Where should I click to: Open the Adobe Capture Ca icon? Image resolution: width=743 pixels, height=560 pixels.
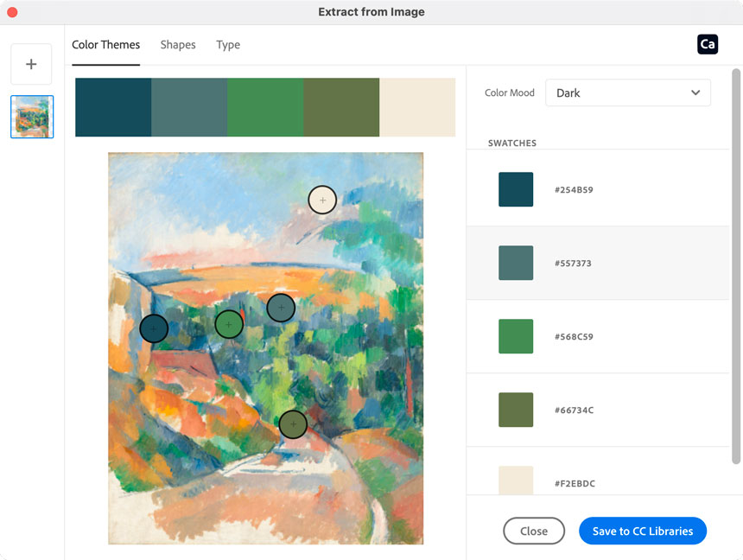(708, 44)
